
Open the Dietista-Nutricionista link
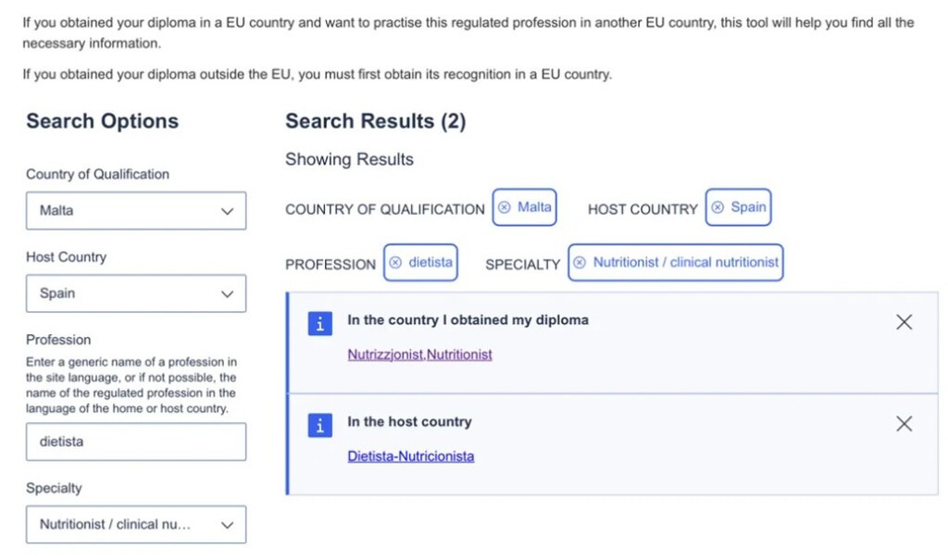coord(410,456)
